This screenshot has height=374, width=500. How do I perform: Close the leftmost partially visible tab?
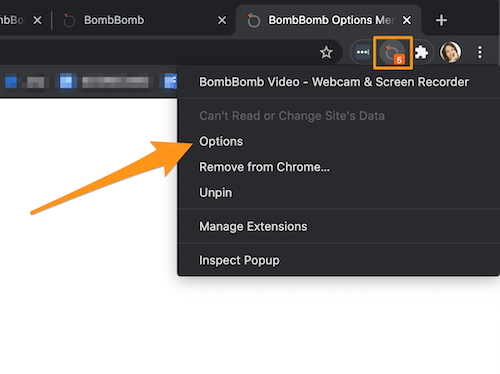[x=37, y=20]
